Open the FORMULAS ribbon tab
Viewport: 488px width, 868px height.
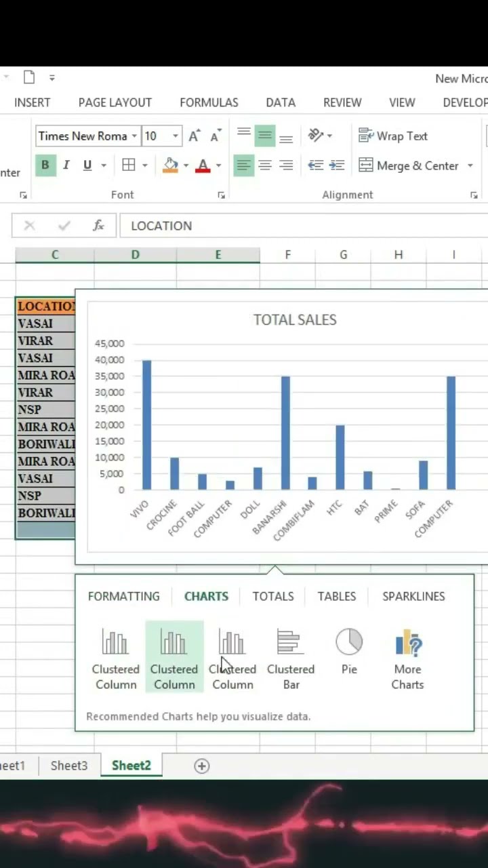[209, 102]
